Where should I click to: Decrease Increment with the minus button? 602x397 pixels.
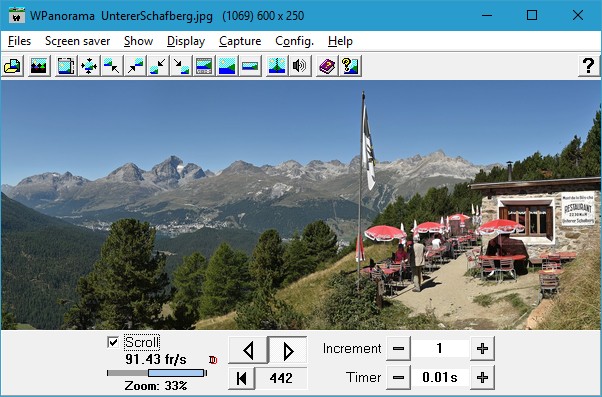[398, 349]
